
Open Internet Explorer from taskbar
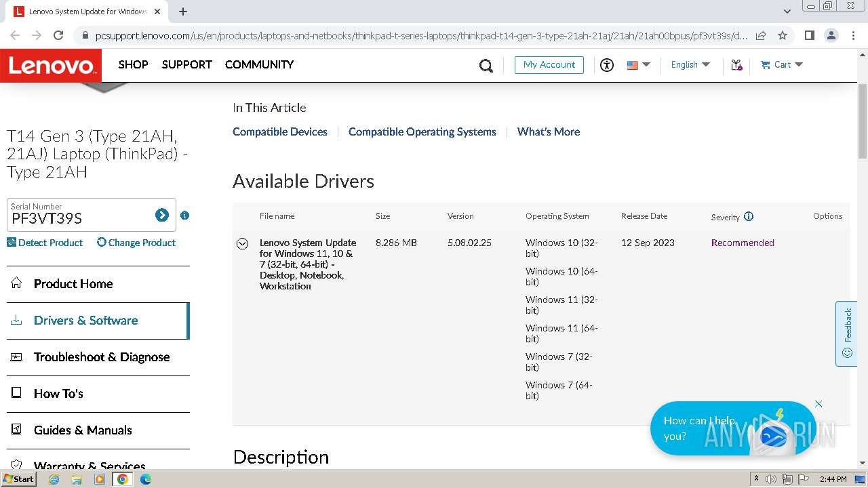click(x=54, y=479)
